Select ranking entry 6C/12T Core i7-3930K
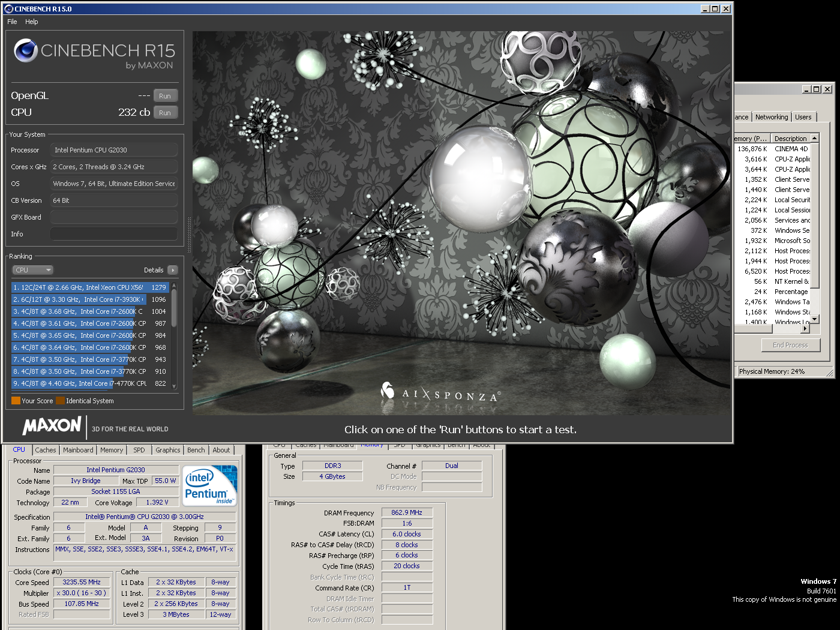The width and height of the screenshot is (840, 630). 90,299
